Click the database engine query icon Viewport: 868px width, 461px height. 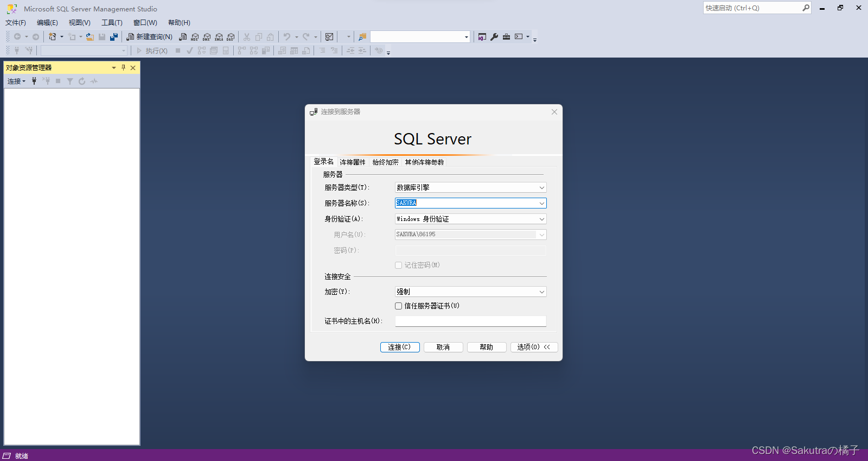click(x=183, y=37)
